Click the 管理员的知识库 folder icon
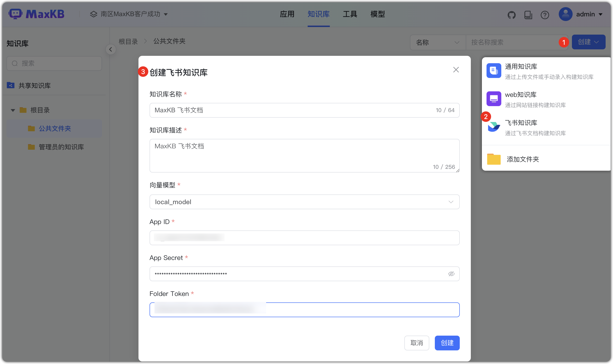Image resolution: width=613 pixels, height=364 pixels. pyautogui.click(x=31, y=147)
